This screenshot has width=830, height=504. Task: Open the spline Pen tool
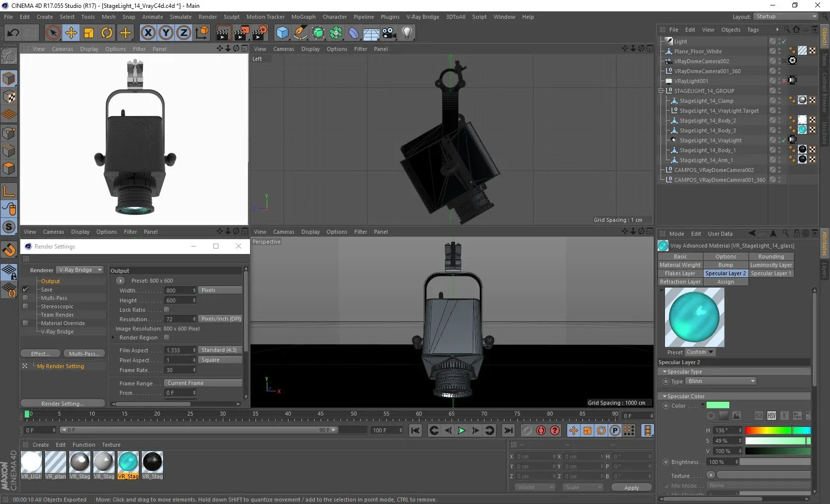point(300,33)
